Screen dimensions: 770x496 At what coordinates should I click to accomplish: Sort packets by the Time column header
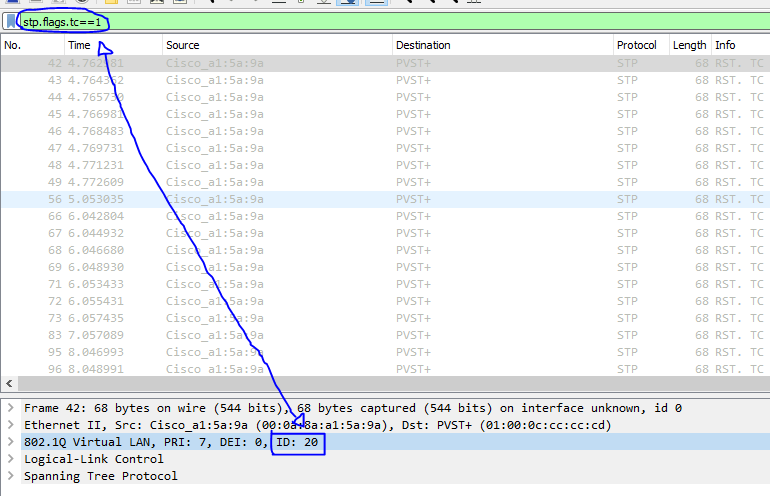coord(113,45)
